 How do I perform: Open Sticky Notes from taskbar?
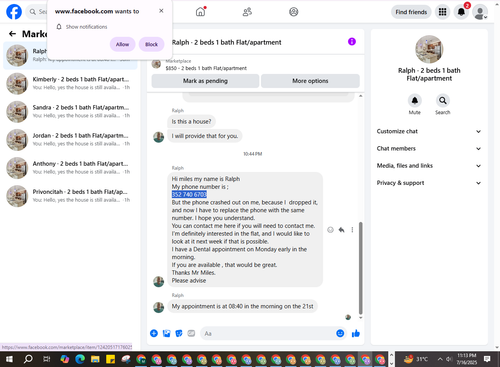110,359
